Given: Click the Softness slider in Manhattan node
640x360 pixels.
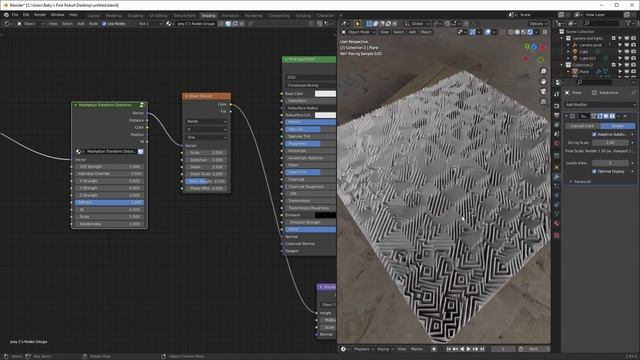Looking at the screenshot, I should [x=109, y=202].
